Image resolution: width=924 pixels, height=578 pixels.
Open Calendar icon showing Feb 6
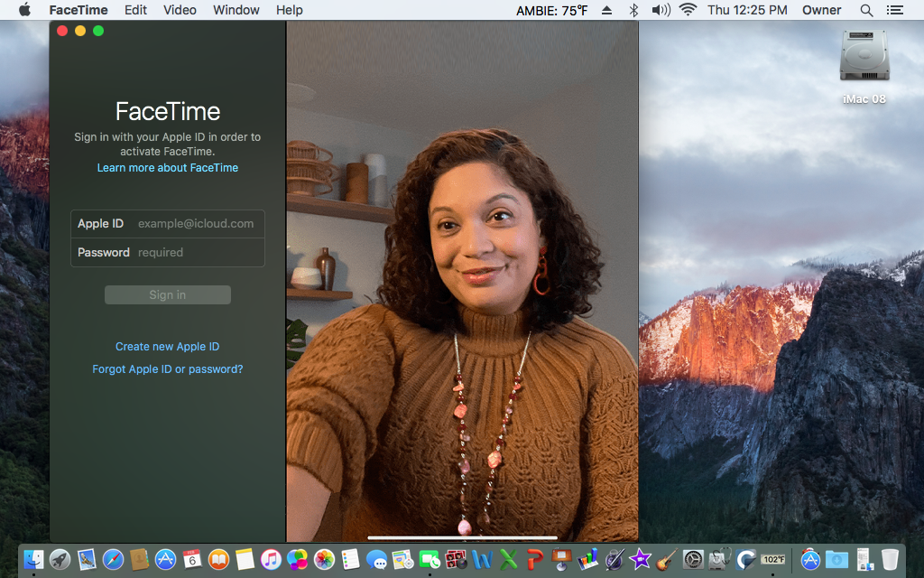[192, 558]
